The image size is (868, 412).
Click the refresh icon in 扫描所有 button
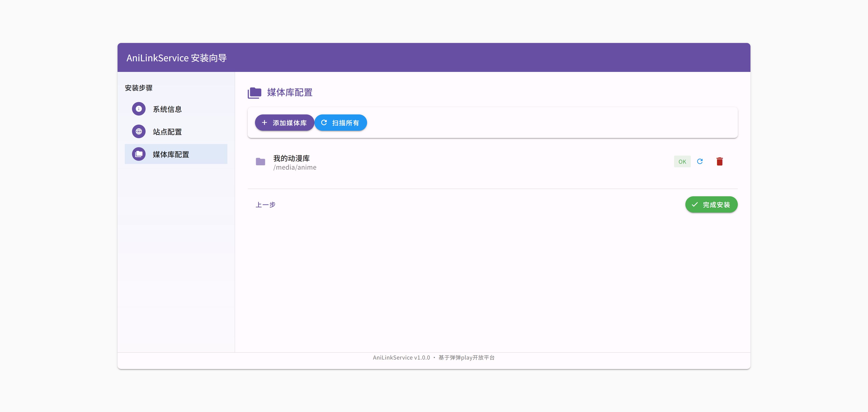tap(324, 123)
